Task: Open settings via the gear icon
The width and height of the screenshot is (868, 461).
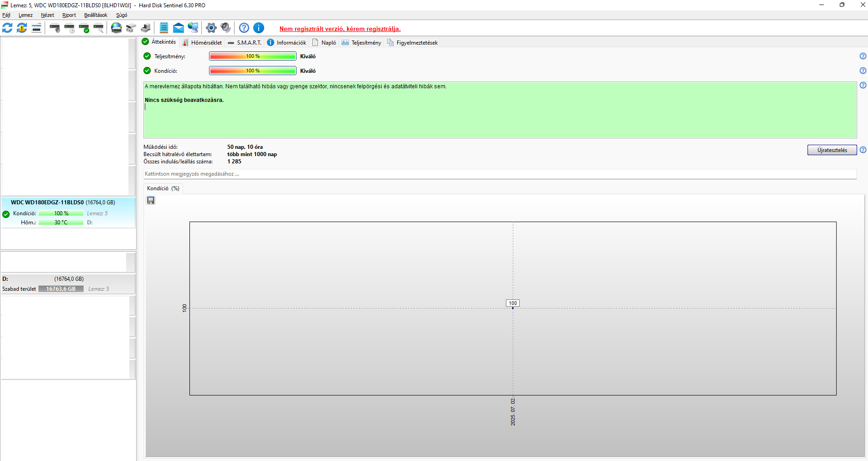Action: pos(211,28)
